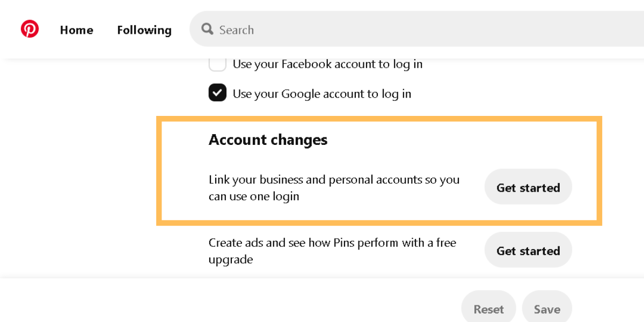Click the 'Search' placeholder text
Screen dimensions: 644x322
[x=237, y=30]
